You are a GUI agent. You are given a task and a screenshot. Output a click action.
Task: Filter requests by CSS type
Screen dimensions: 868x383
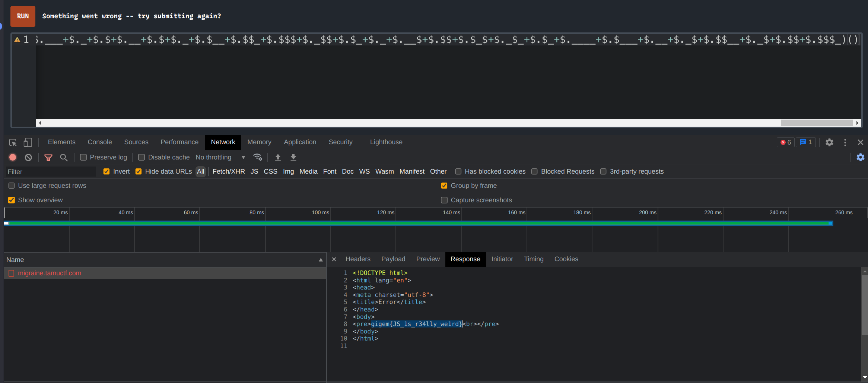[270, 171]
